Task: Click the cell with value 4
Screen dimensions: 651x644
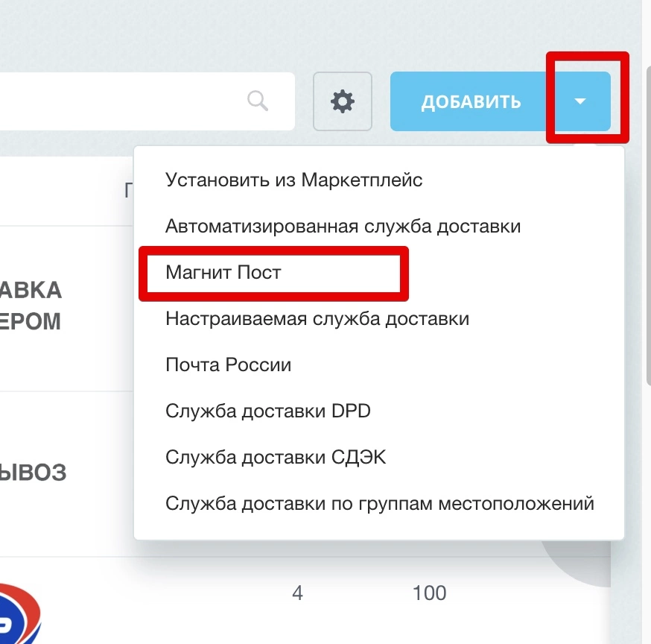Action: tap(297, 593)
